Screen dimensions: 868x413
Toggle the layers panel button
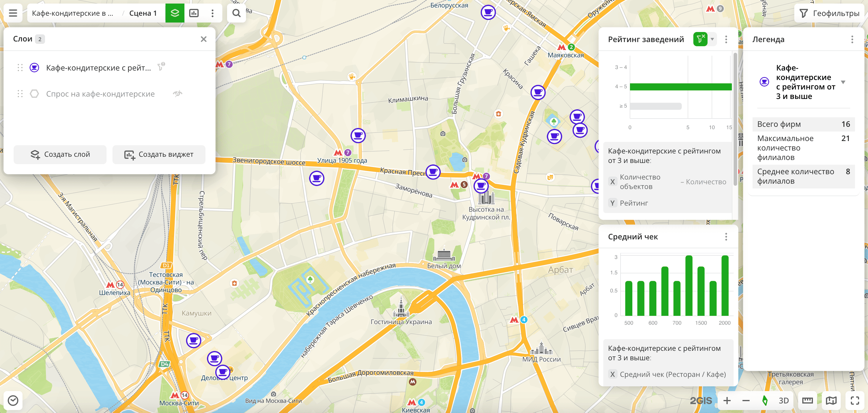175,13
